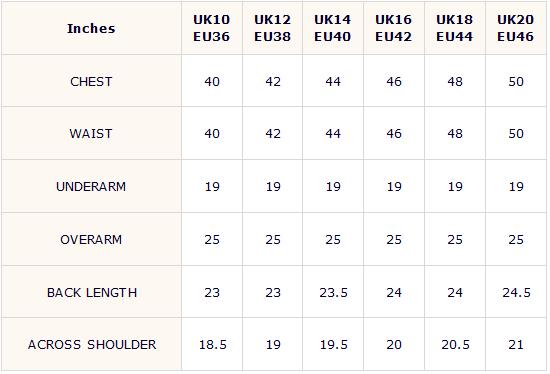Click the CHEST row label
The width and height of the screenshot is (550, 374).
[91, 81]
